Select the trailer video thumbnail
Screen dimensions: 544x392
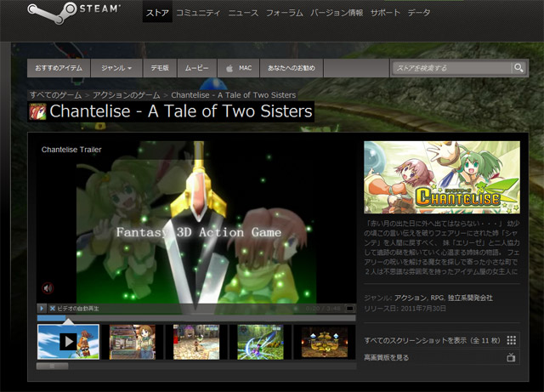click(x=68, y=342)
